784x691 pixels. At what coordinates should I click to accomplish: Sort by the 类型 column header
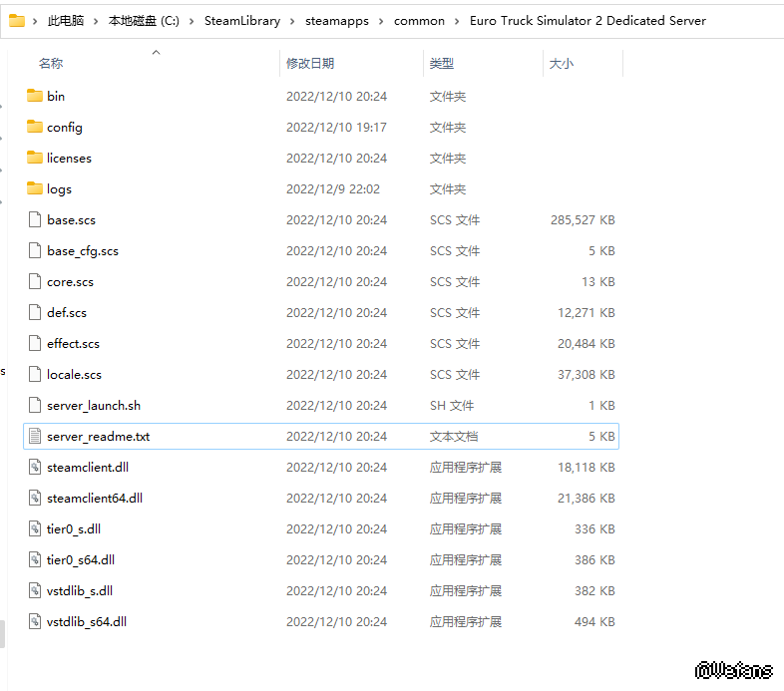pos(442,64)
